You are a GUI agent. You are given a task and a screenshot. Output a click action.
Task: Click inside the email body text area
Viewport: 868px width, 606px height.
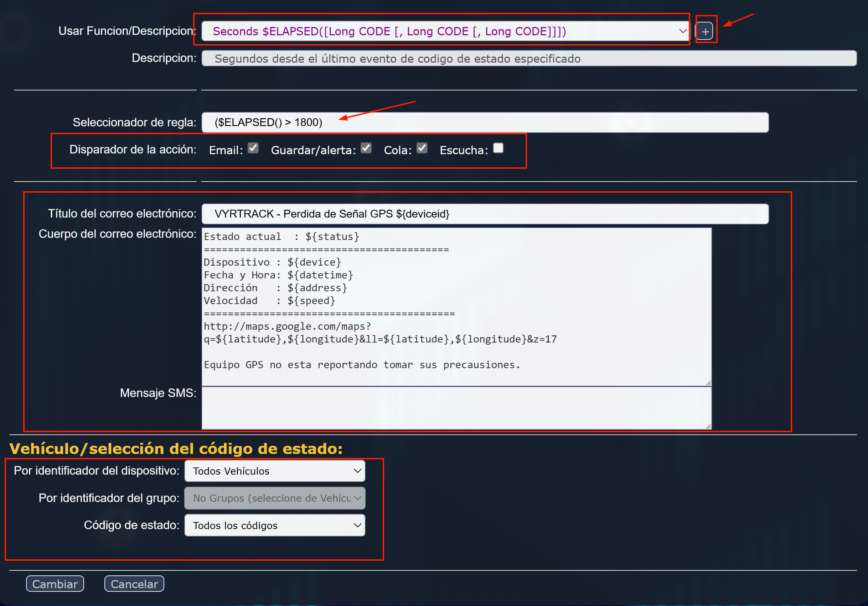(456, 307)
